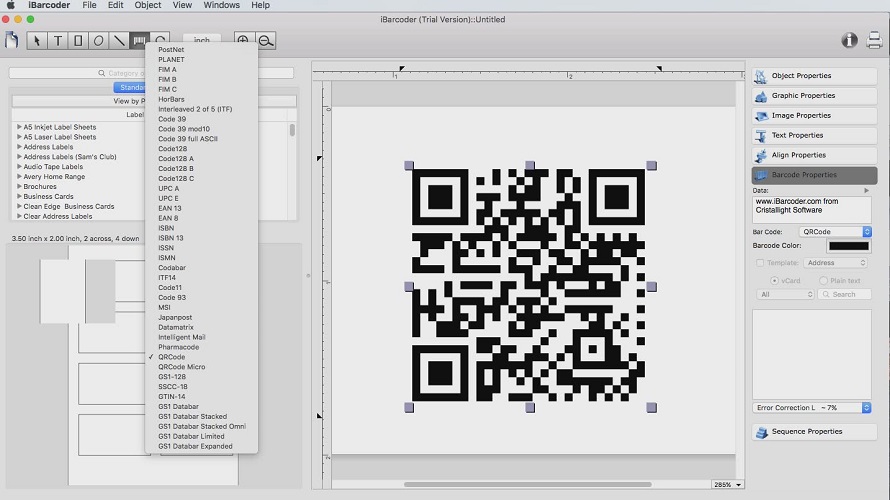Select the vCard radio button
The height and width of the screenshot is (500, 890).
click(x=774, y=280)
